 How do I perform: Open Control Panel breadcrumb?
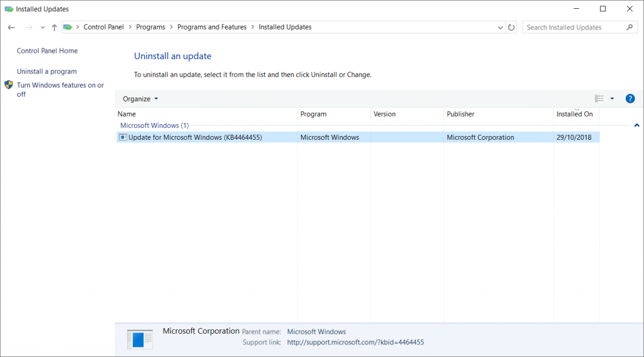104,27
